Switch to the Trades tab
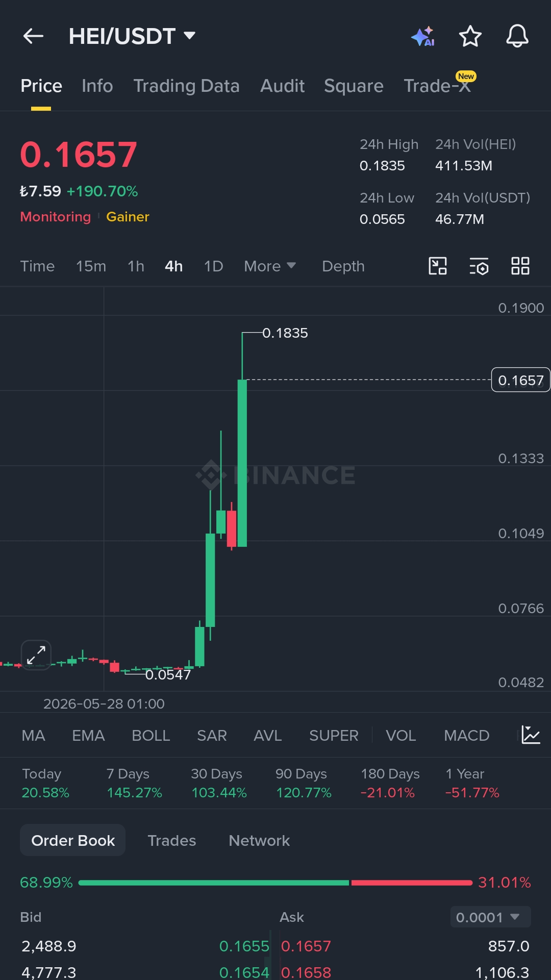 pos(171,840)
